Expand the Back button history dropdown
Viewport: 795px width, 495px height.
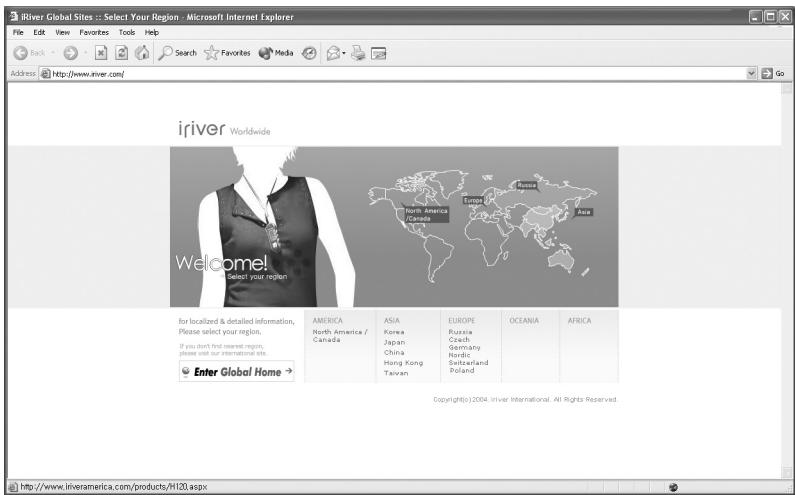click(x=53, y=53)
